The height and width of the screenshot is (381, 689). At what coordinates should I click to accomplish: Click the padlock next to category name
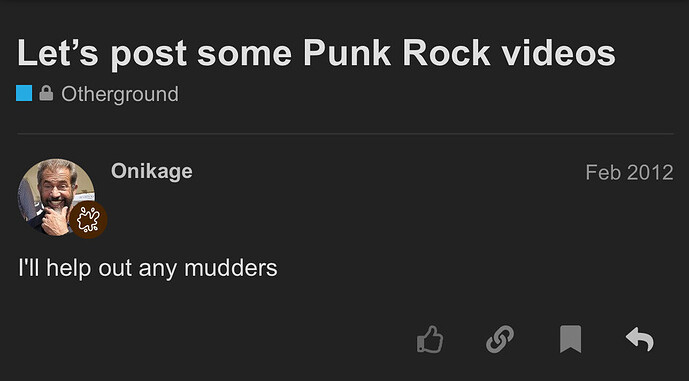point(46,93)
